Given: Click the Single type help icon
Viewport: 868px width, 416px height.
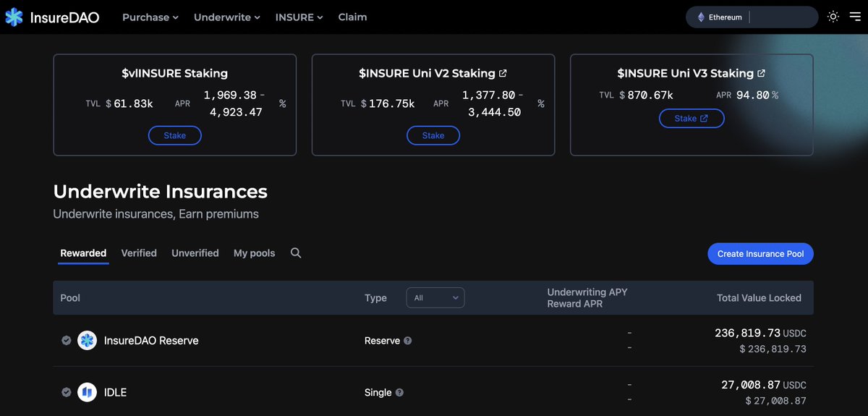Looking at the screenshot, I should (399, 393).
